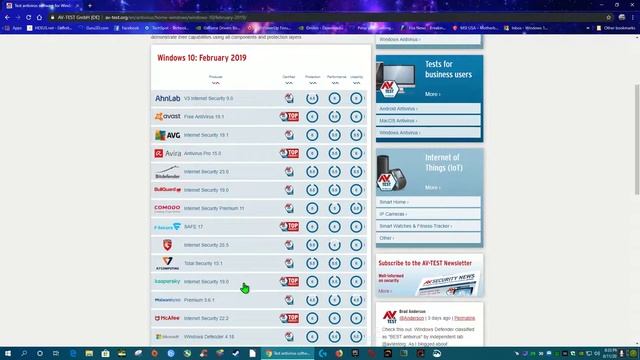Open Windows Antivirus link in business box
Image resolution: width=640 pixels, height=360 pixels.
click(428, 133)
